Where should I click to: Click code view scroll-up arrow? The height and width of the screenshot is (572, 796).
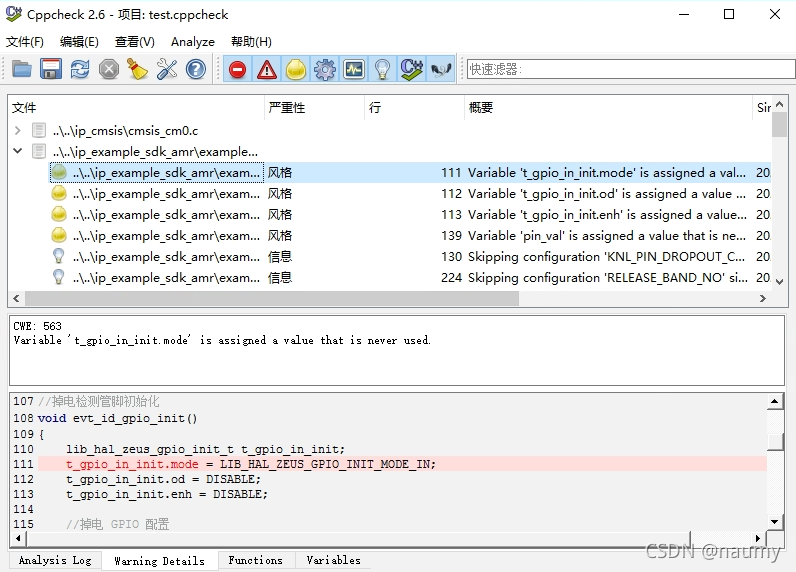pyautogui.click(x=774, y=402)
